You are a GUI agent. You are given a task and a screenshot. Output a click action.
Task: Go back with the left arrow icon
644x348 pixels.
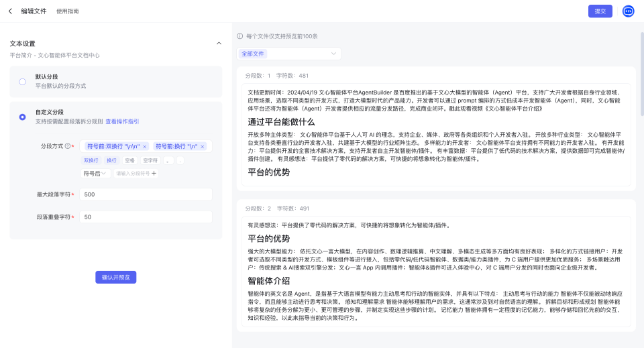click(10, 11)
